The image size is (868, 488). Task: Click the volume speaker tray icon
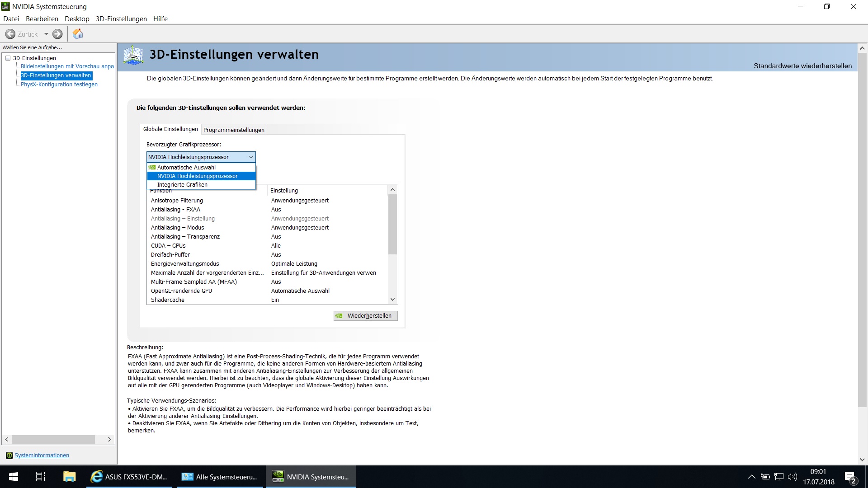(x=792, y=477)
